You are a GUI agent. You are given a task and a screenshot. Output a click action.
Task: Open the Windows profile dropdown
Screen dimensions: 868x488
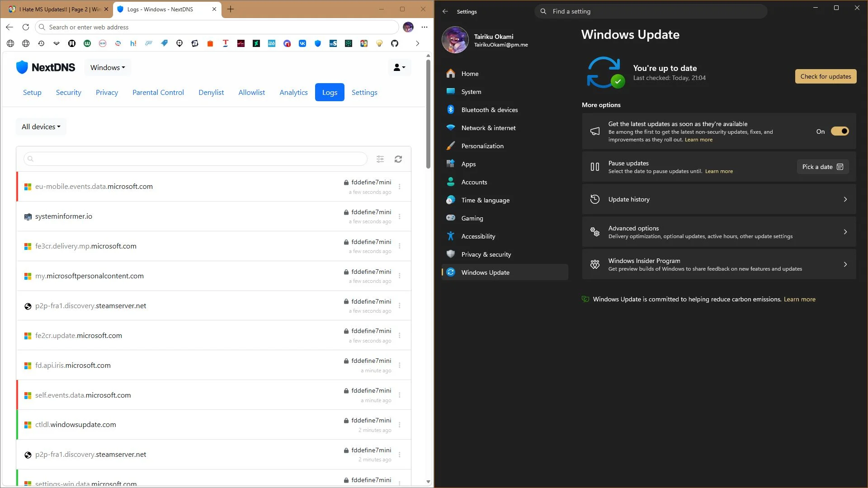(x=108, y=67)
